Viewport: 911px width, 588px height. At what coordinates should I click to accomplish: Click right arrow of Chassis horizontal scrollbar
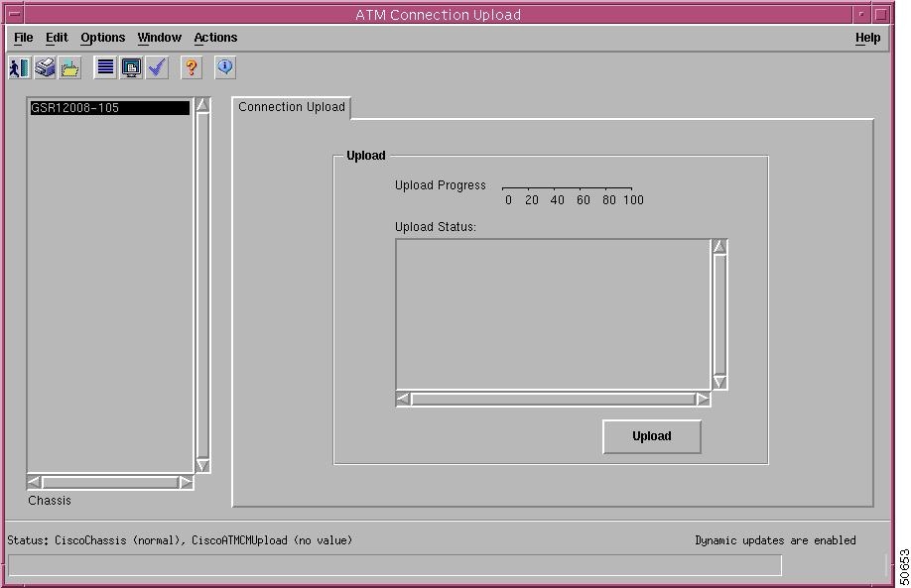pos(186,482)
